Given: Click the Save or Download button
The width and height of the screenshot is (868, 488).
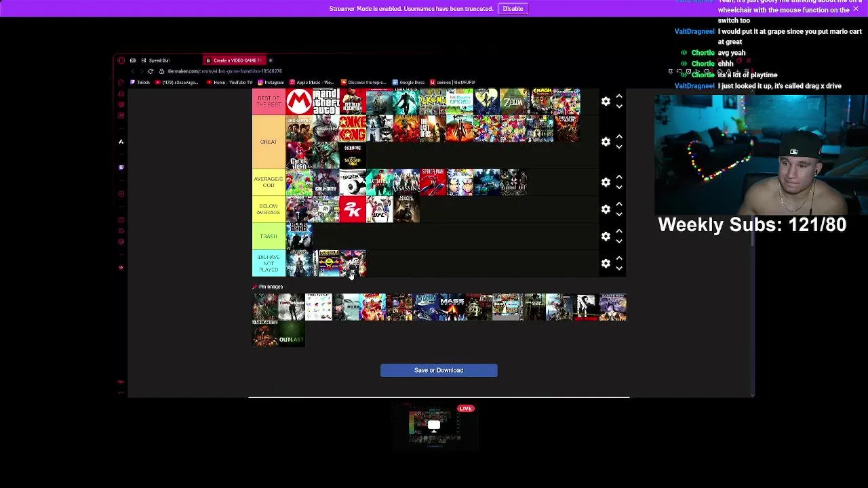Looking at the screenshot, I should point(439,370).
